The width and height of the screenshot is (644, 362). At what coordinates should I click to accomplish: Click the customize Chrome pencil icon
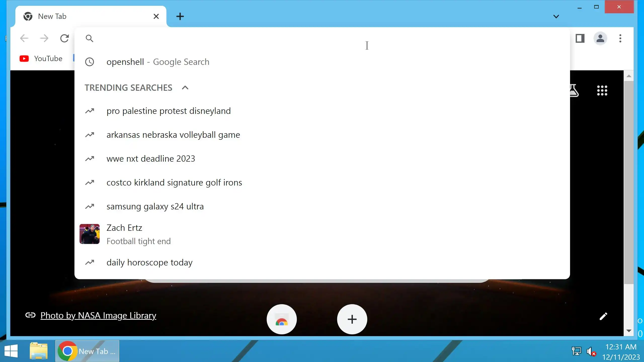tap(603, 316)
